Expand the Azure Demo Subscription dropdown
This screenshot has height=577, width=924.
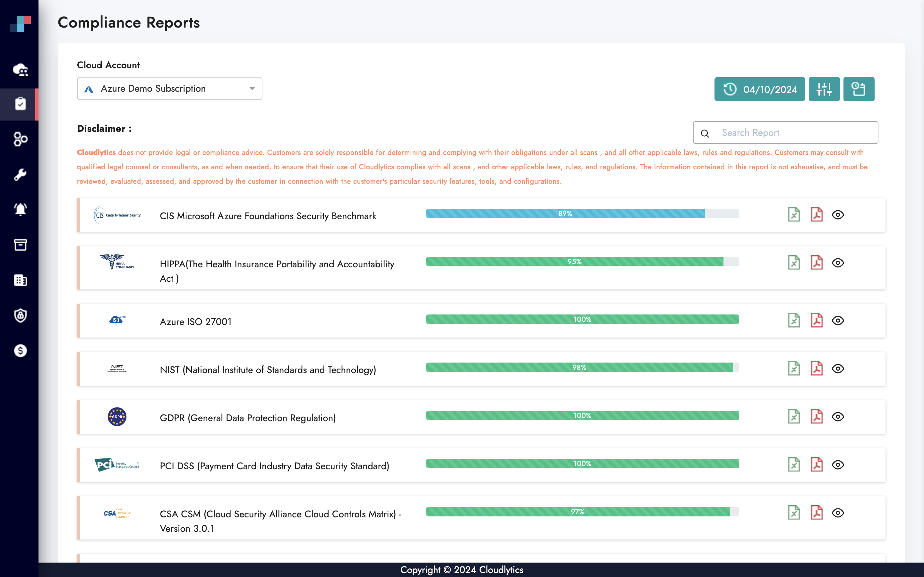[169, 88]
